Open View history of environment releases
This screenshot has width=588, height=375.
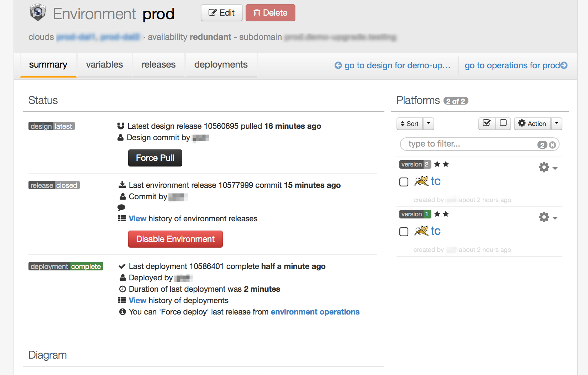point(137,218)
